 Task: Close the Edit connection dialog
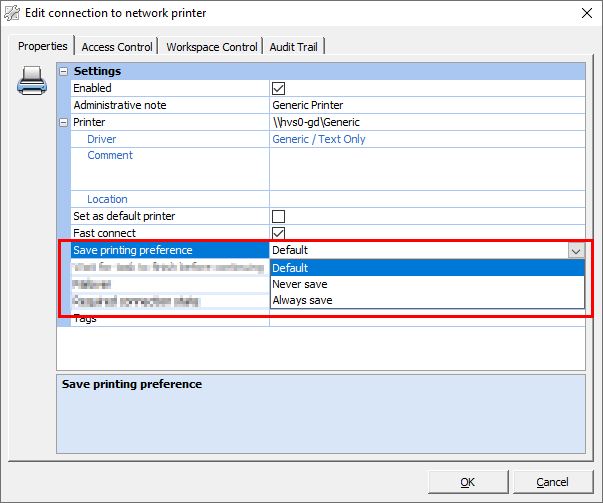(586, 13)
